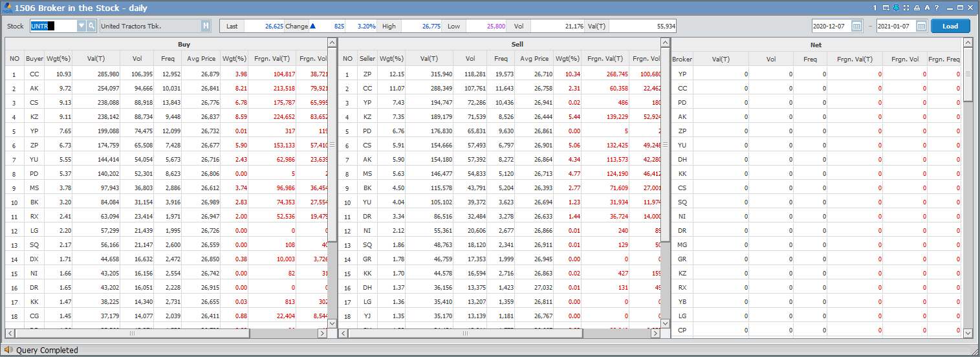
Task: Open the stock code dropdown arrow
Action: tap(81, 26)
